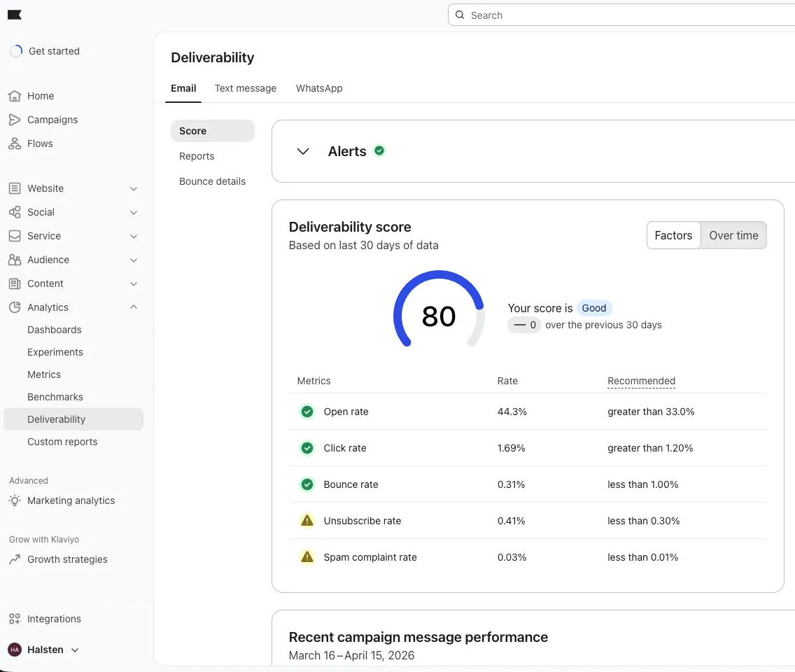795x672 pixels.
Task: Toggle the Alerts panel chevron
Action: pyautogui.click(x=303, y=151)
